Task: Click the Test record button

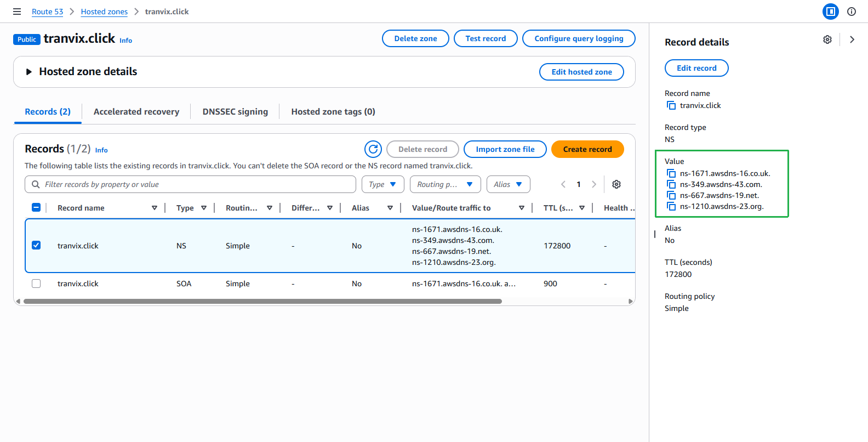Action: click(486, 38)
